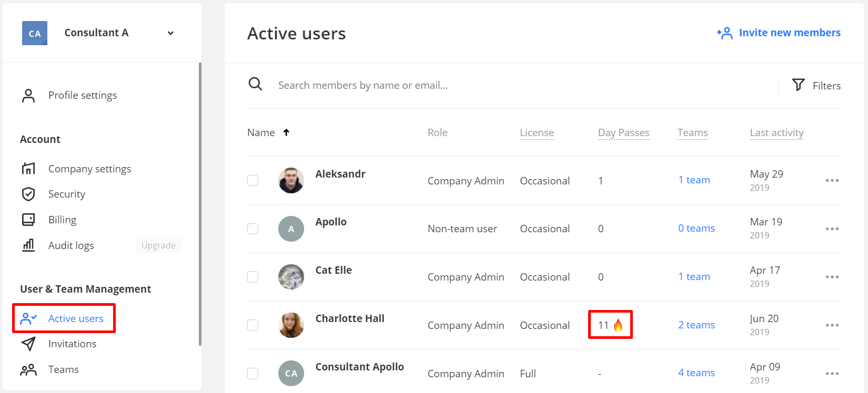The width and height of the screenshot is (868, 393).
Task: Open the Teams section in sidebar
Action: click(x=63, y=369)
